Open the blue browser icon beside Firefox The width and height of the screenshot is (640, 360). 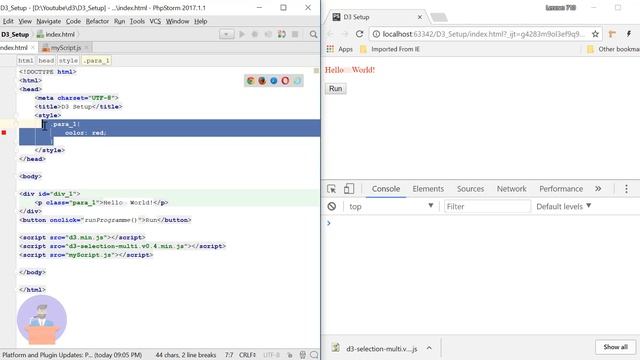pyautogui.click(x=273, y=81)
